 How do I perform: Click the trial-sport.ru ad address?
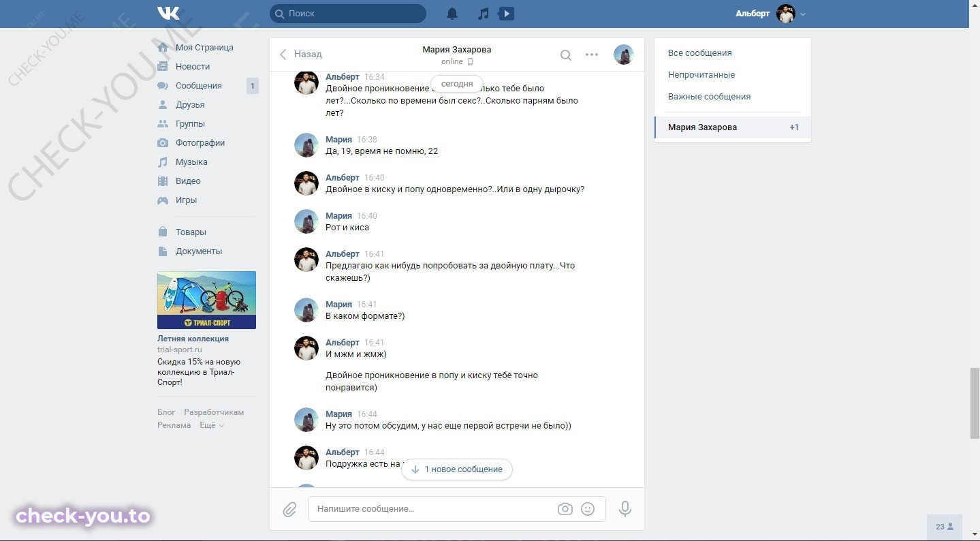click(x=180, y=350)
